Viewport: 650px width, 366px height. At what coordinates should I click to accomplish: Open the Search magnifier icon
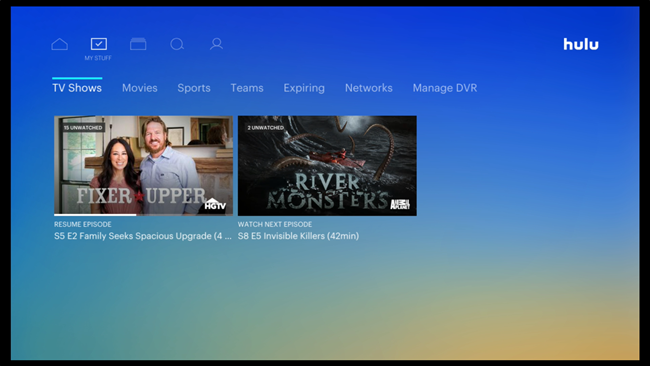coord(177,44)
